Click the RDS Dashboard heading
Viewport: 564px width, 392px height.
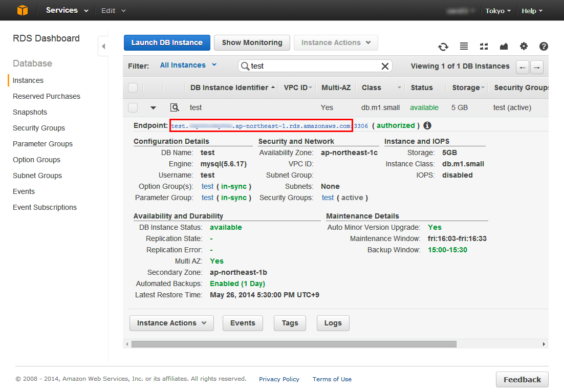pos(46,38)
